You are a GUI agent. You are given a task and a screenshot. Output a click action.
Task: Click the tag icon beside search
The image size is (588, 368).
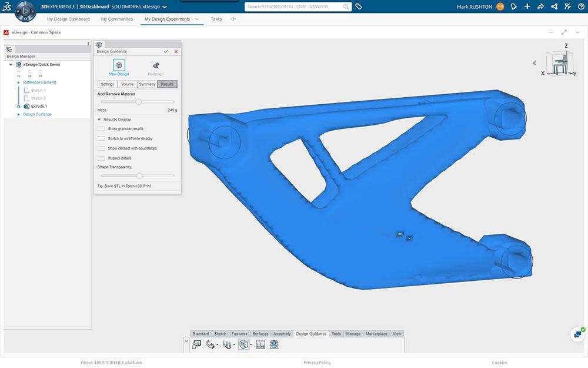[359, 6]
